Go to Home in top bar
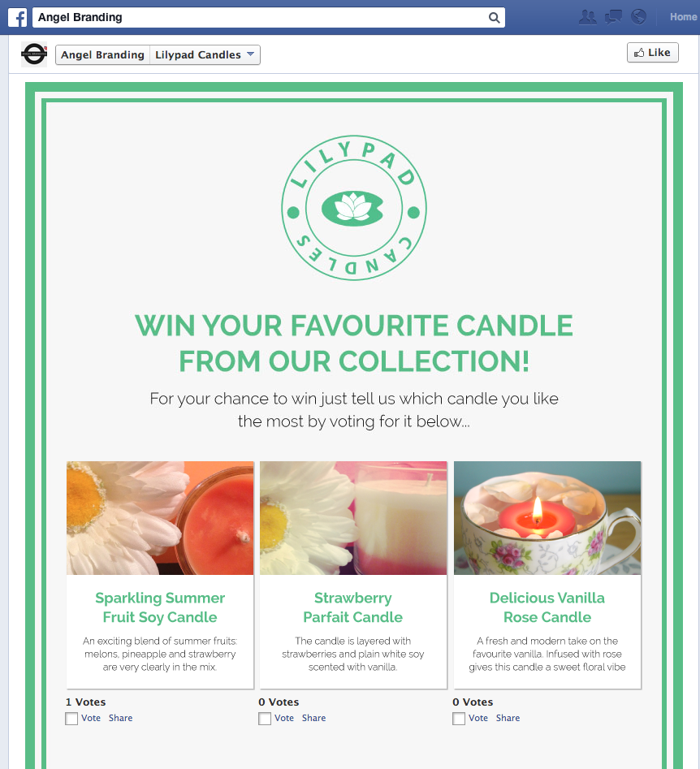 683,17
